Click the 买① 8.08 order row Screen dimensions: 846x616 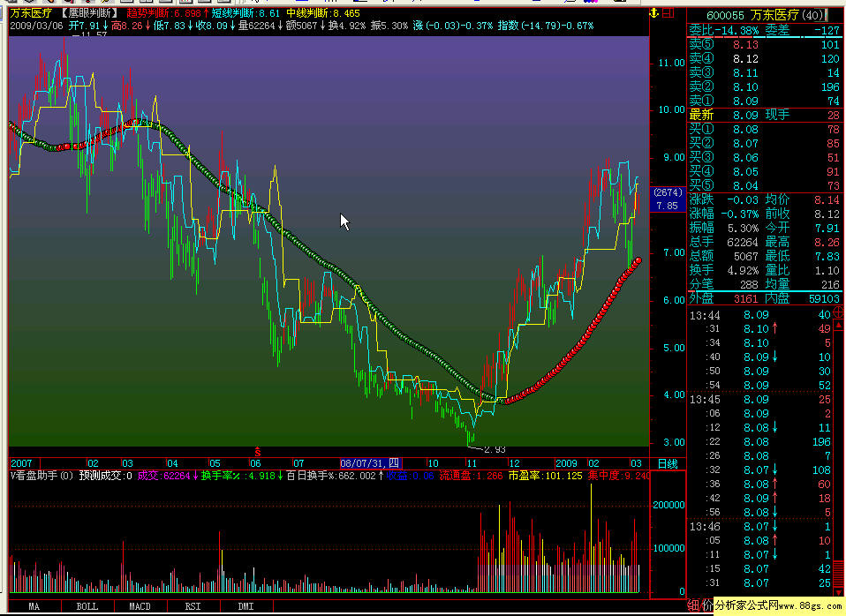pyautogui.click(x=765, y=130)
